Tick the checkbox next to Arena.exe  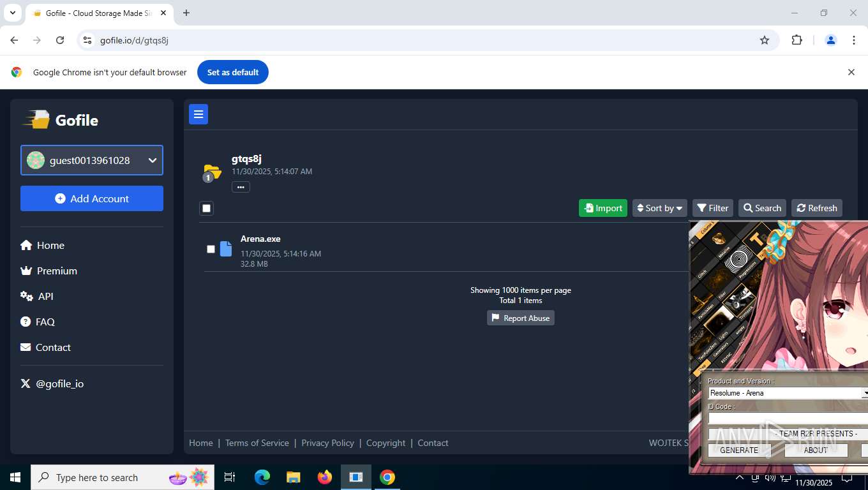point(211,249)
